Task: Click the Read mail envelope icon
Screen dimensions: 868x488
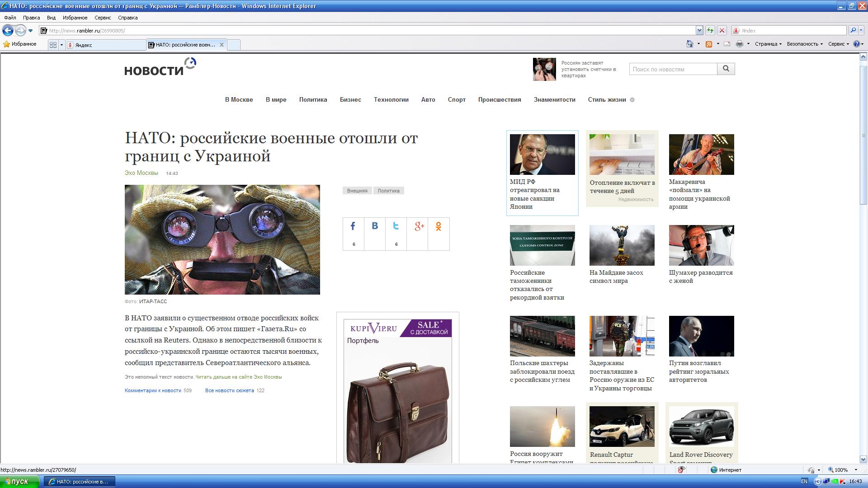Action: [727, 44]
